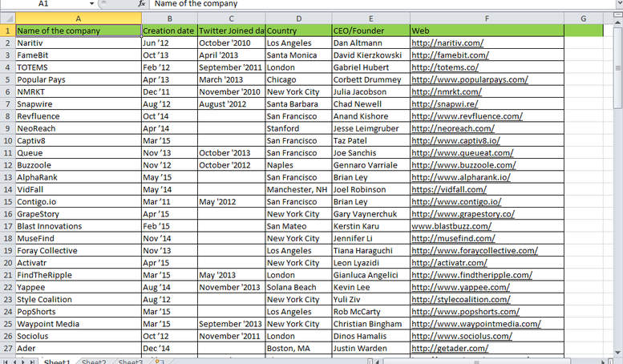Click horizontal scrollbar right arrow
Screen dimensions: 623x364
coord(603,362)
